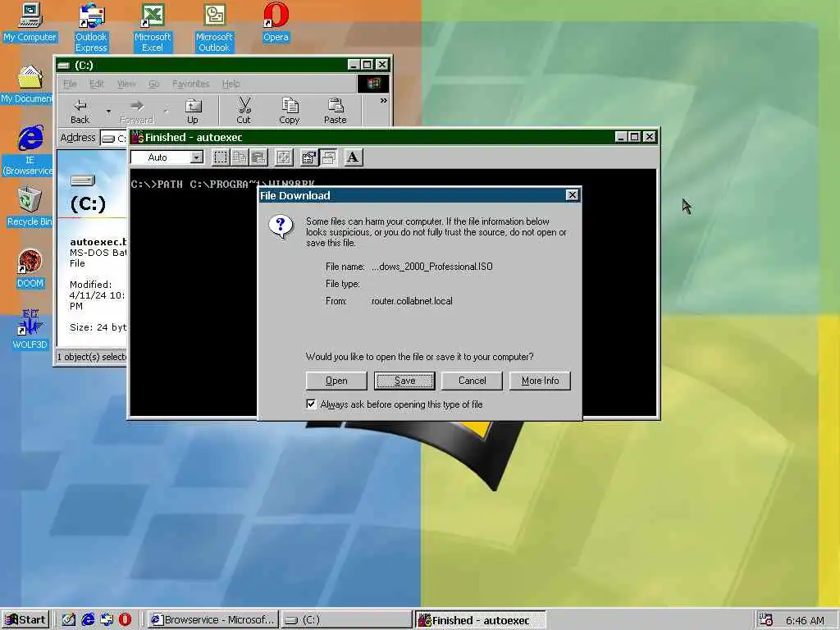Launch Opera from quick launch bar
Screen dimensions: 840x630
tap(125, 620)
